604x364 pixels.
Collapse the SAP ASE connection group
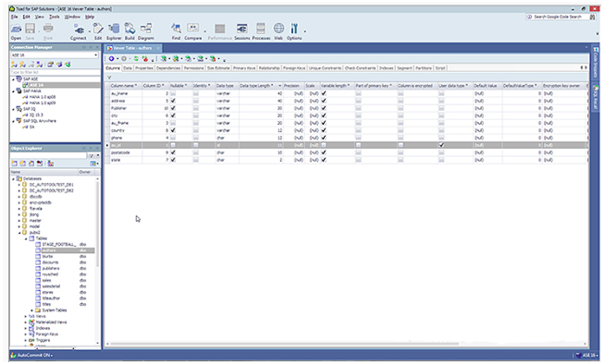pos(14,79)
